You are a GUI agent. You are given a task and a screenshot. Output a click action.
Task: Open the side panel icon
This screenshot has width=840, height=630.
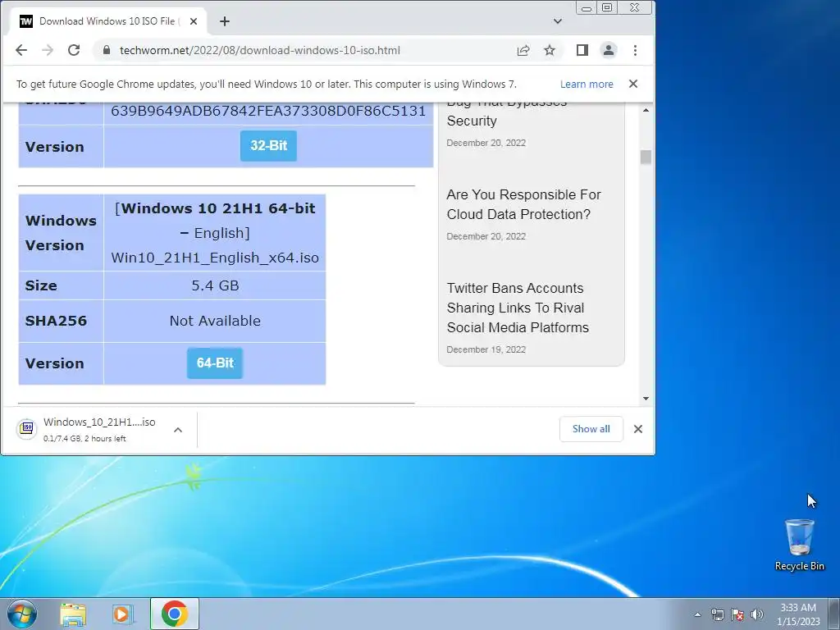coord(582,50)
